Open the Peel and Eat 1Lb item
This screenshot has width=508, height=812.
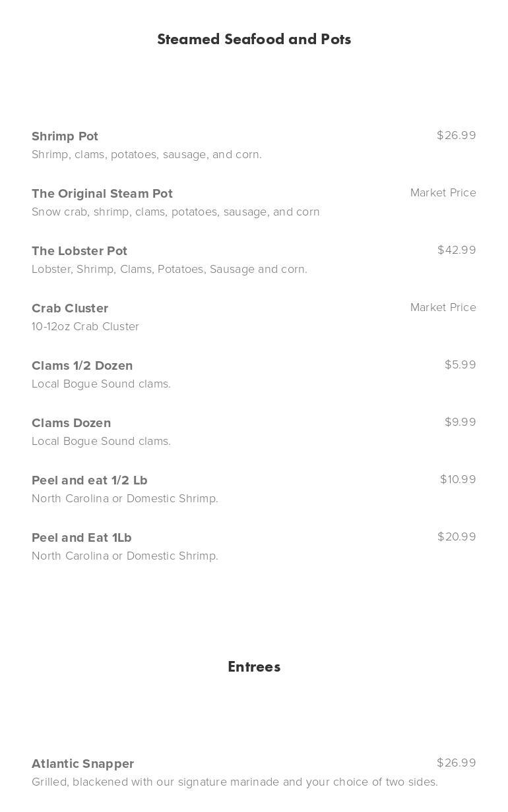point(82,538)
